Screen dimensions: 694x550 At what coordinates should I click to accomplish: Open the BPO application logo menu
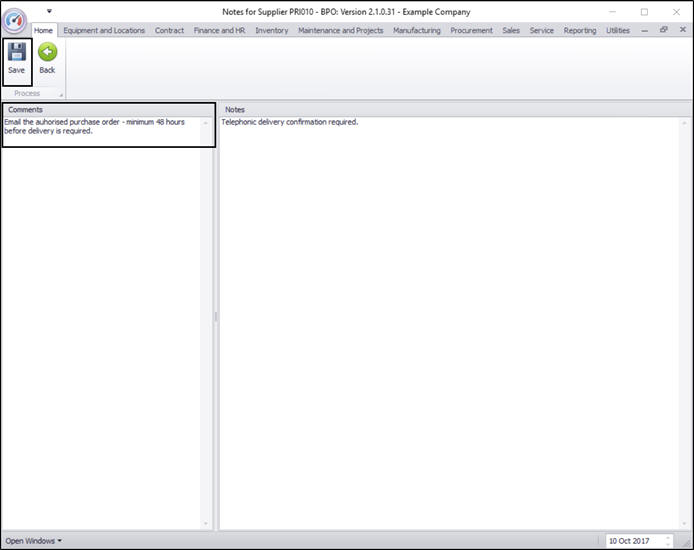14,20
